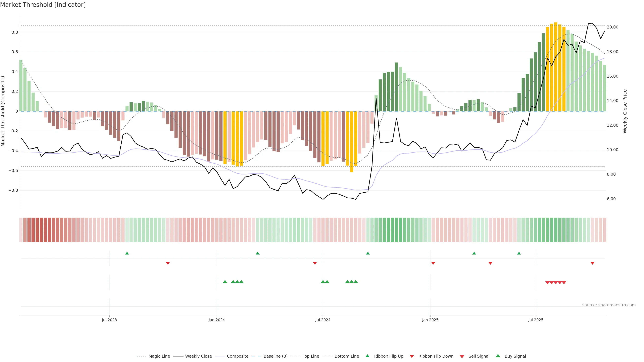Screen dimensions: 644x362
Task: Click the Buy Signal legend green triangle
Action: click(x=498, y=356)
